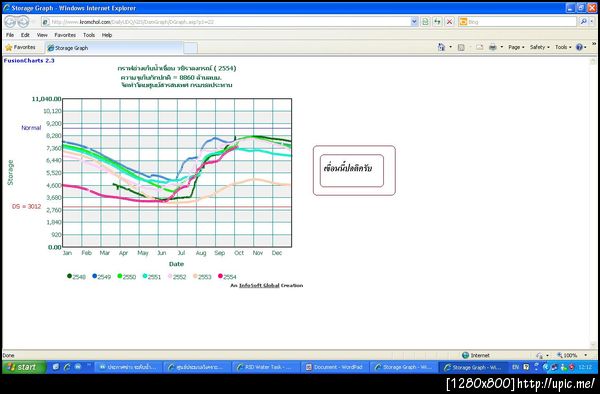Open the File menu
This screenshot has width=600, height=394.
tap(10, 35)
